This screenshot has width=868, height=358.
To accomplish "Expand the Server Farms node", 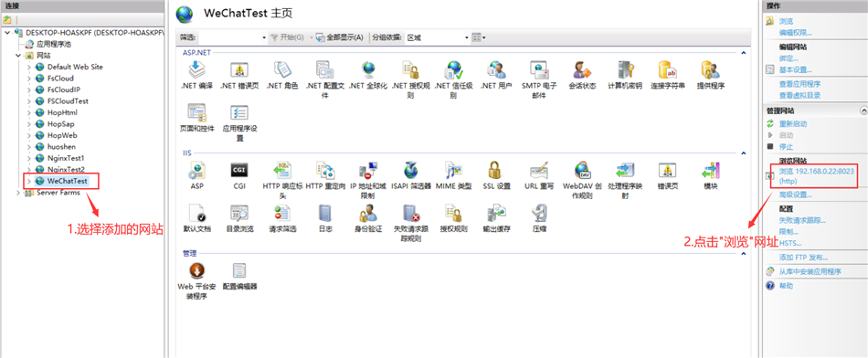I will 18,193.
